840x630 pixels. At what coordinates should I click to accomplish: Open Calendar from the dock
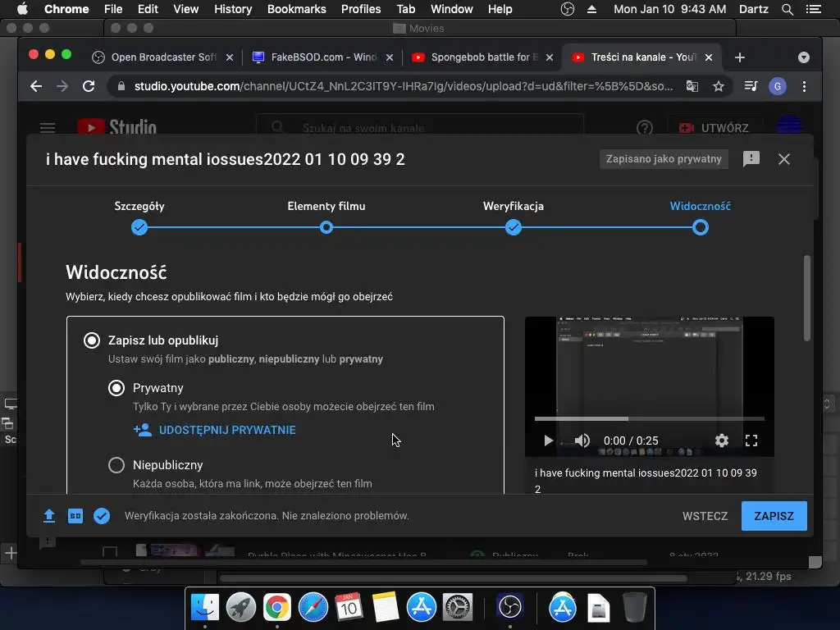349,607
